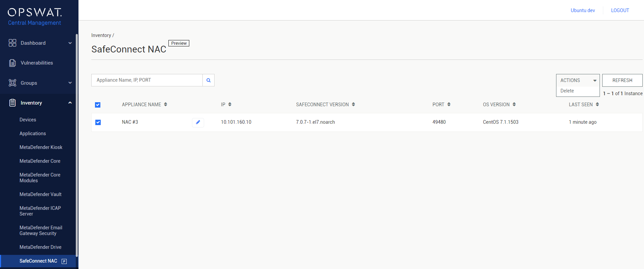Click the CentOS 7.1.1503 cell

(501, 122)
